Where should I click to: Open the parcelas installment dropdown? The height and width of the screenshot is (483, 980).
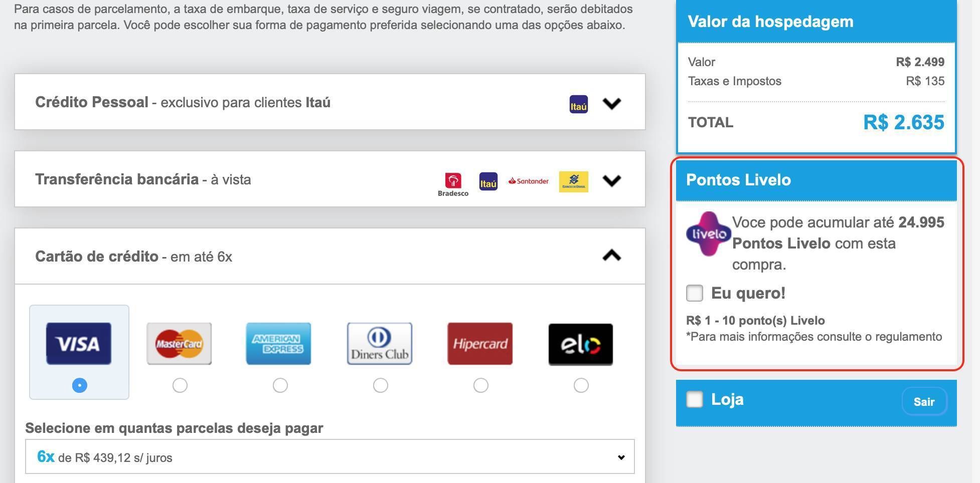(x=330, y=456)
